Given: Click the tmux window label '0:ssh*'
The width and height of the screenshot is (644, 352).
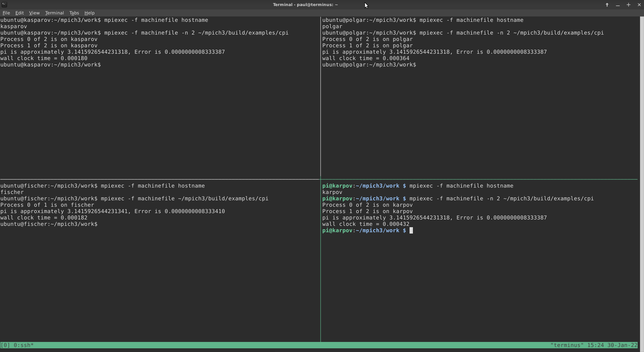Looking at the screenshot, I should point(24,345).
